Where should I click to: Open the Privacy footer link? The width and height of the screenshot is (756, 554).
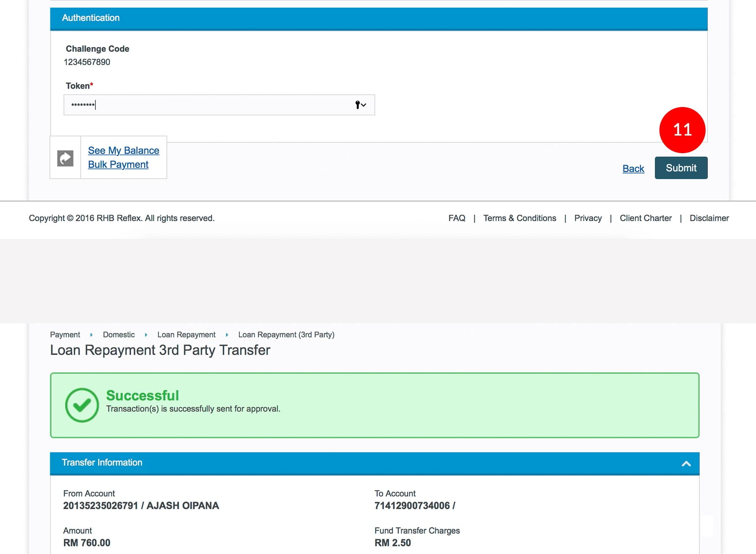pos(588,218)
